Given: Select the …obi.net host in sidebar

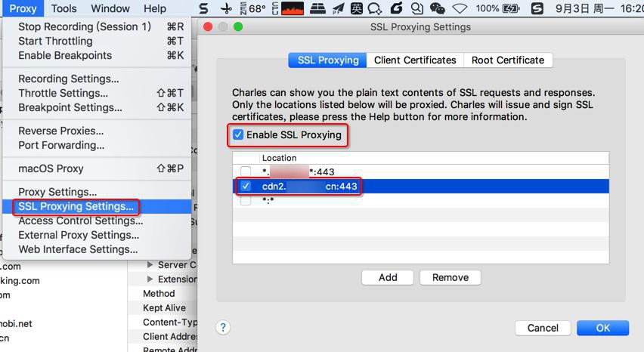Looking at the screenshot, I should pyautogui.click(x=16, y=324).
